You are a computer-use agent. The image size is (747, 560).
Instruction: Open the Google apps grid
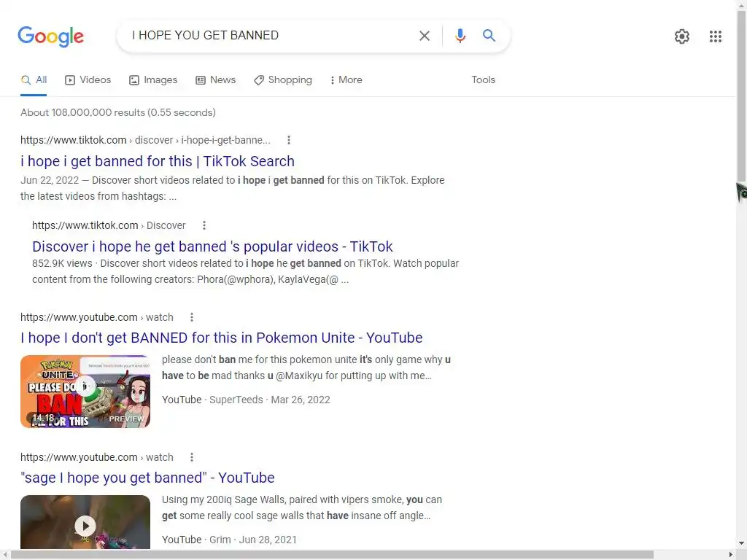(715, 36)
